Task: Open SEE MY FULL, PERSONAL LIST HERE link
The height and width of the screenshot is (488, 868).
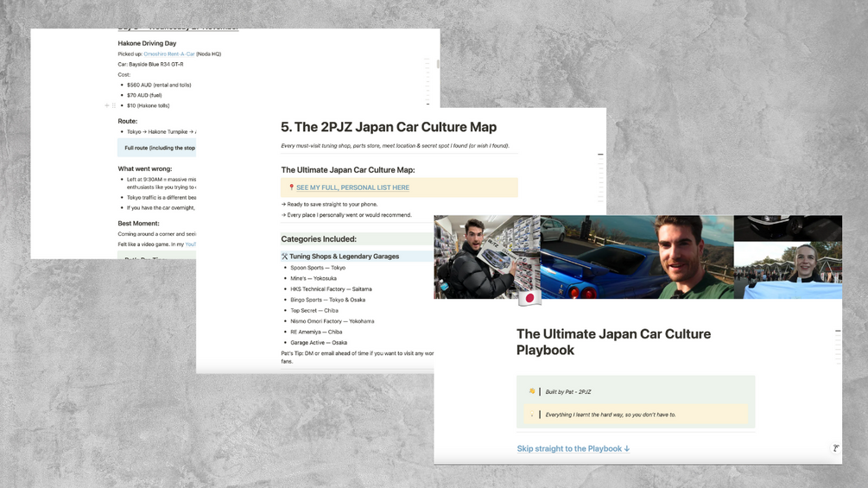Action: [x=352, y=187]
